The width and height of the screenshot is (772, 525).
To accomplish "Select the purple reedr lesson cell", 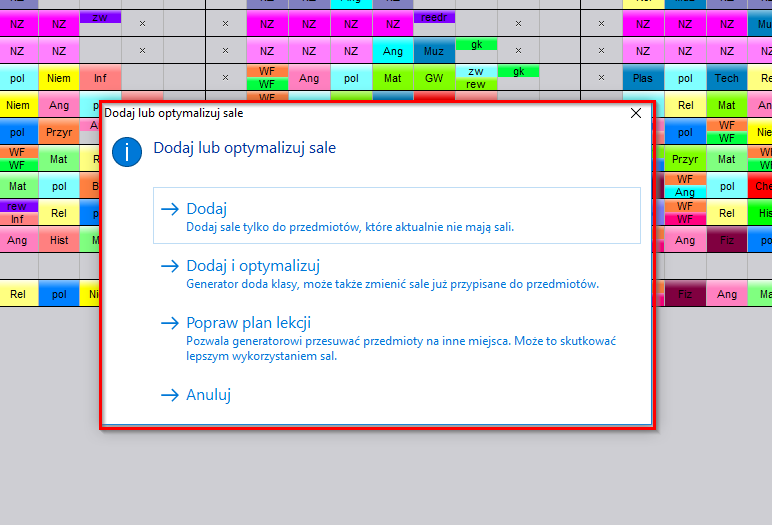I will click(x=434, y=17).
